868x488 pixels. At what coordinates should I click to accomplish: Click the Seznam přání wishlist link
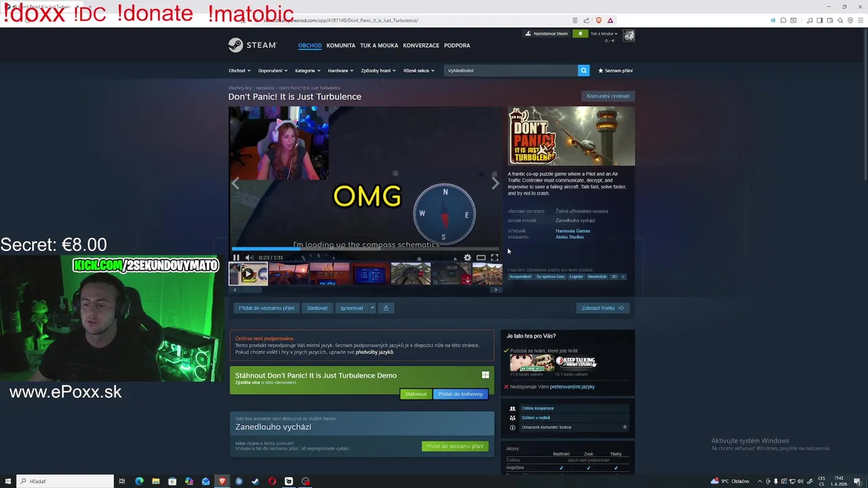click(x=615, y=70)
